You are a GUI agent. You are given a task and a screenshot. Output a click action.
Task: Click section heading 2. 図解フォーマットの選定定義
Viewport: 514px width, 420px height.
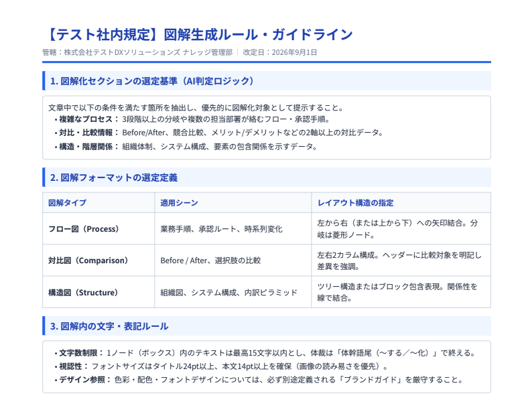click(114, 178)
